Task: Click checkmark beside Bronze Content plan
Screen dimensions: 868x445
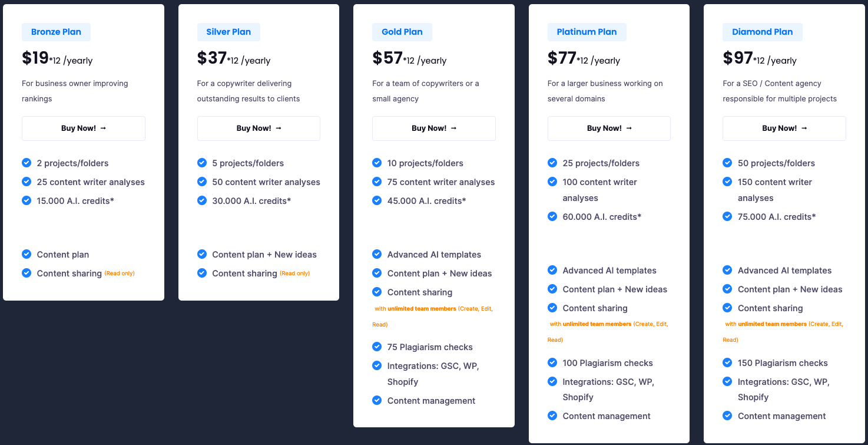Action: click(x=26, y=254)
